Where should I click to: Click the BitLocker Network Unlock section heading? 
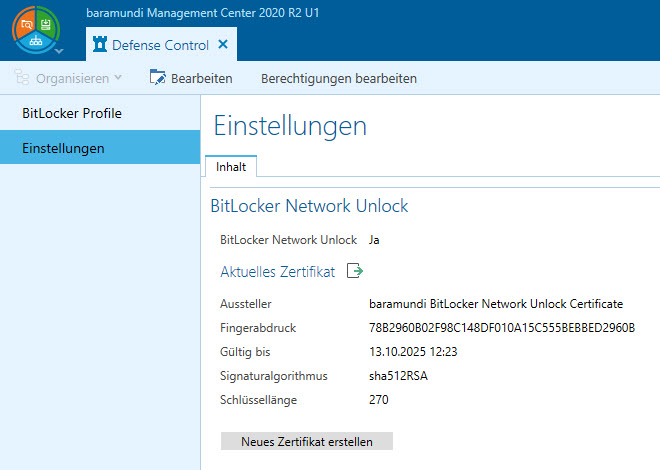click(309, 206)
